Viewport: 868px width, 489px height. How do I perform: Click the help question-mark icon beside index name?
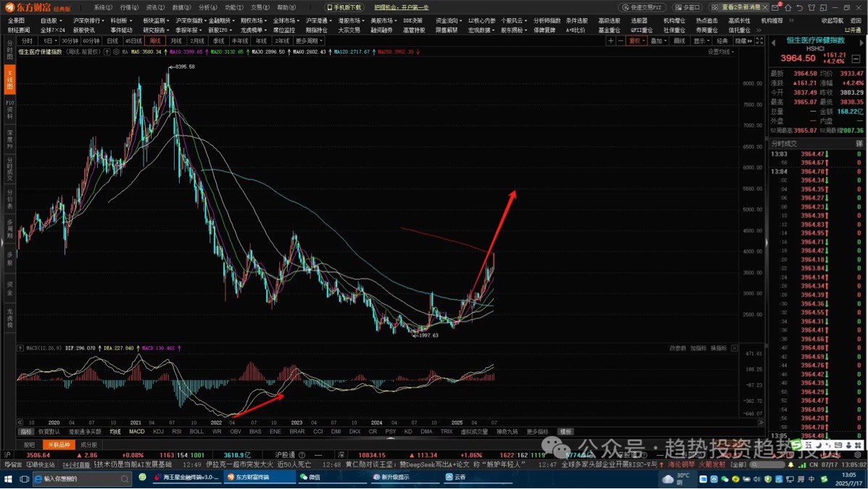107,52
